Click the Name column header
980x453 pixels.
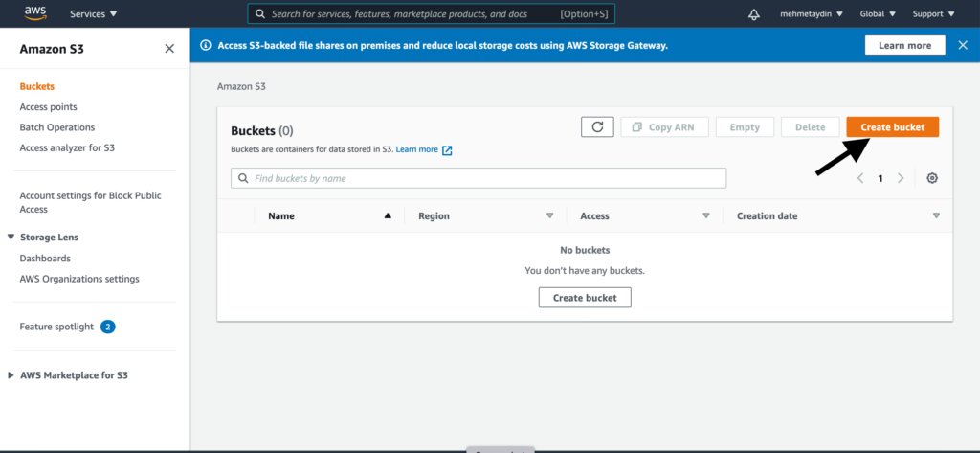(281, 215)
